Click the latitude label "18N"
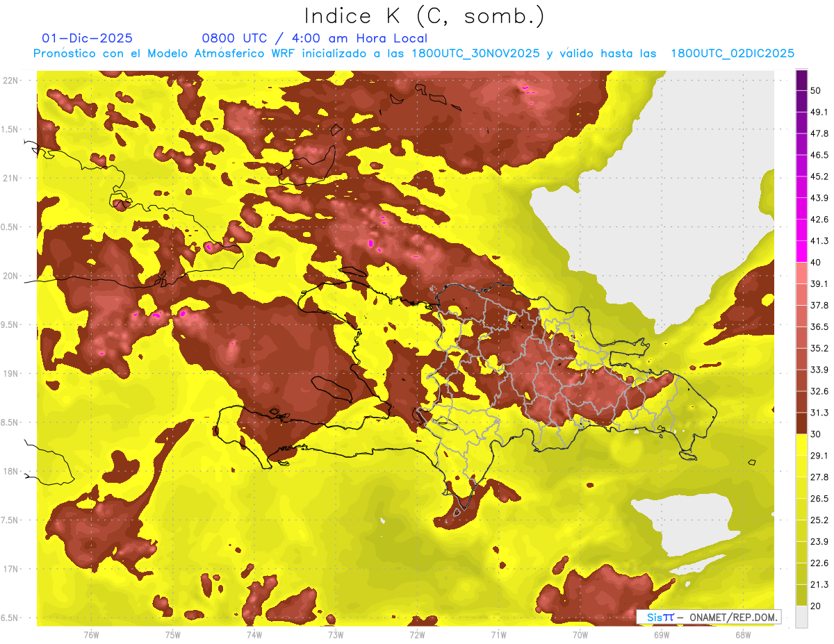Image resolution: width=834 pixels, height=644 pixels. pyautogui.click(x=11, y=472)
